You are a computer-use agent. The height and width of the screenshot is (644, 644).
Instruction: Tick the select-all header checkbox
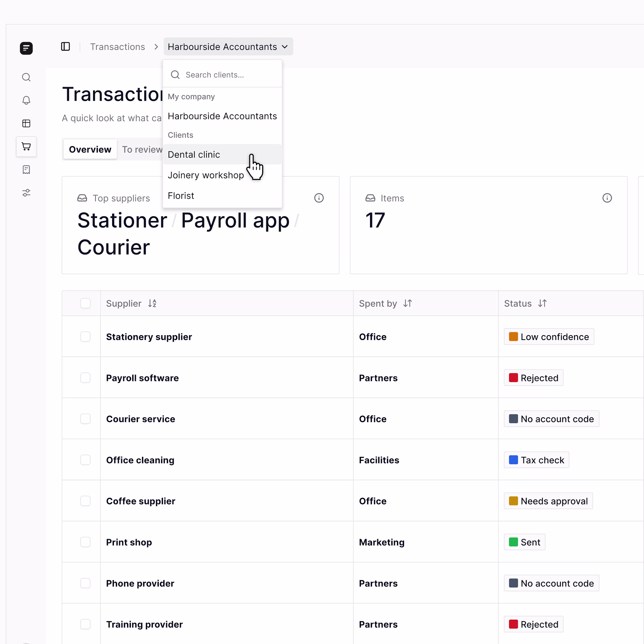[x=85, y=303]
